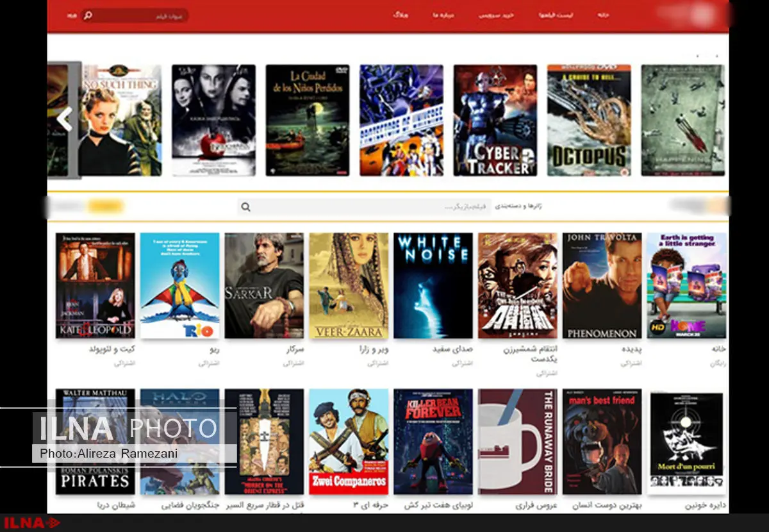Select the Octopus poster in the carousel

coord(588,120)
